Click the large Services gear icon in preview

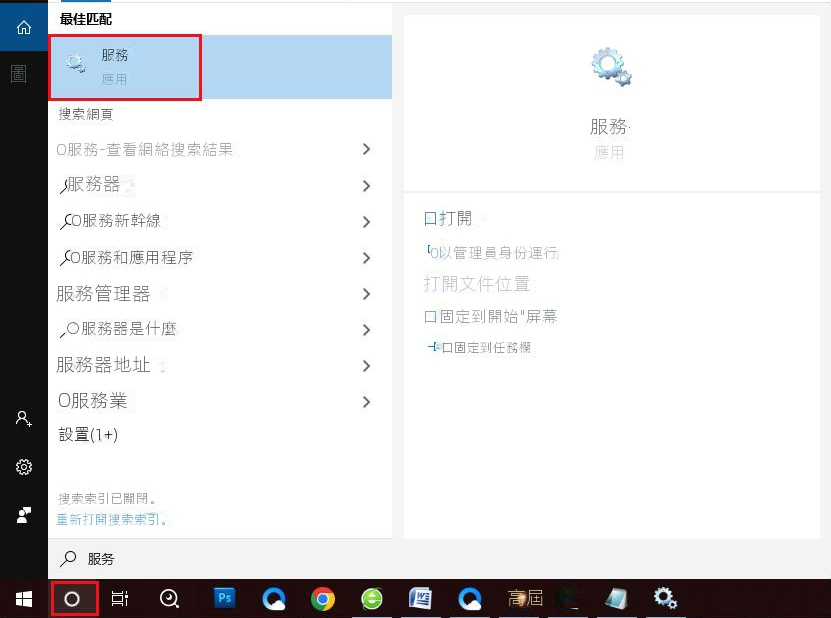[611, 67]
